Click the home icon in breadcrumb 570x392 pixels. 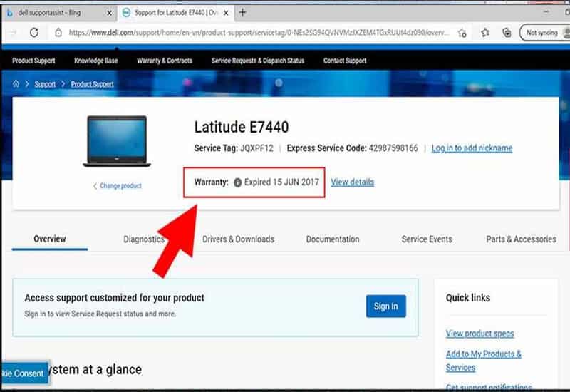pyautogui.click(x=16, y=84)
